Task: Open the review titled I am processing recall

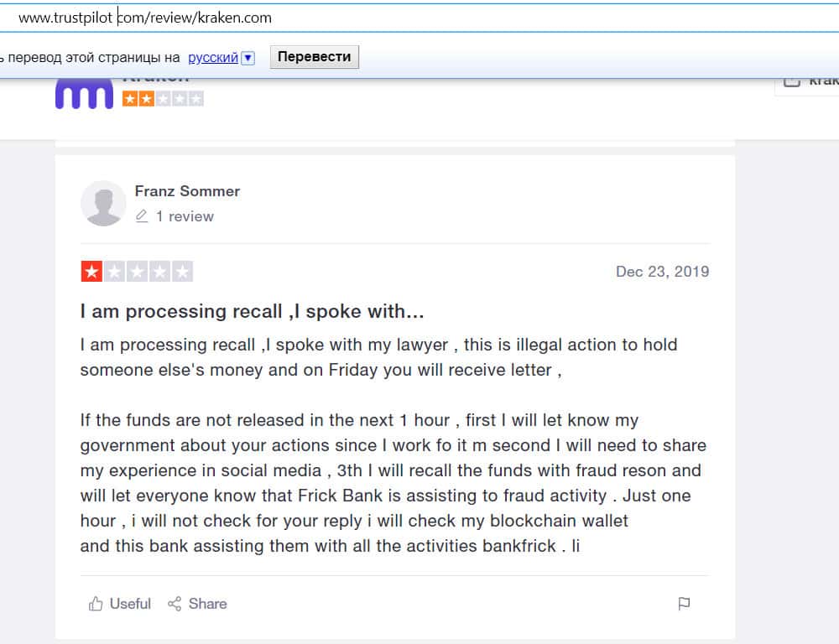Action: [252, 312]
